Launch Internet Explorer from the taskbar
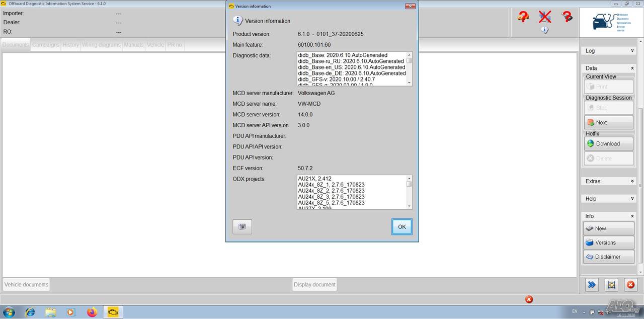This screenshot has width=644, height=319. [30, 312]
